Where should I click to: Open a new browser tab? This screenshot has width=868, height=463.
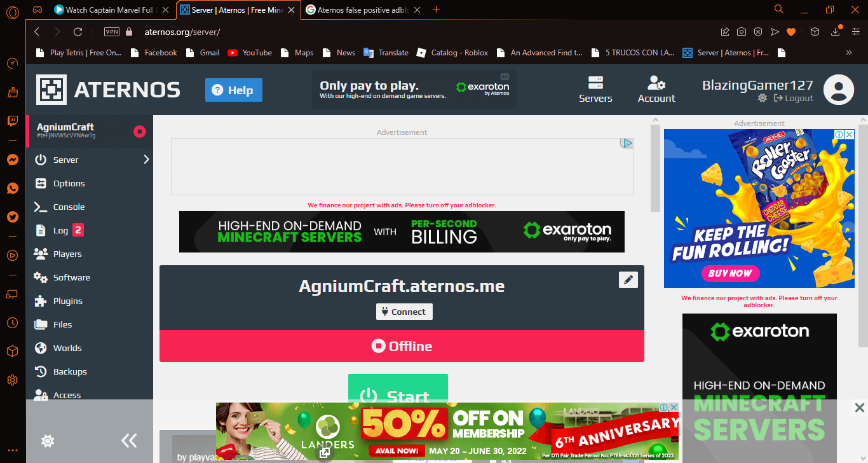(x=436, y=10)
